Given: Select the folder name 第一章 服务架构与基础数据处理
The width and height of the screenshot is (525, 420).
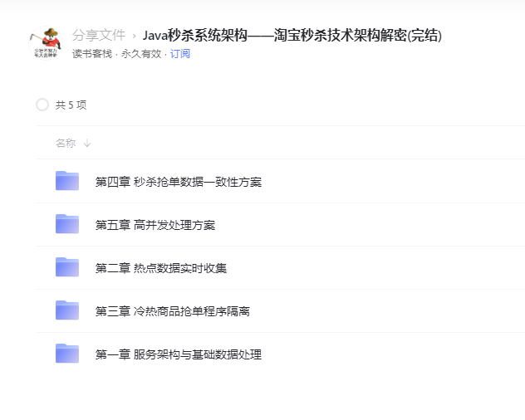Looking at the screenshot, I should point(179,354).
